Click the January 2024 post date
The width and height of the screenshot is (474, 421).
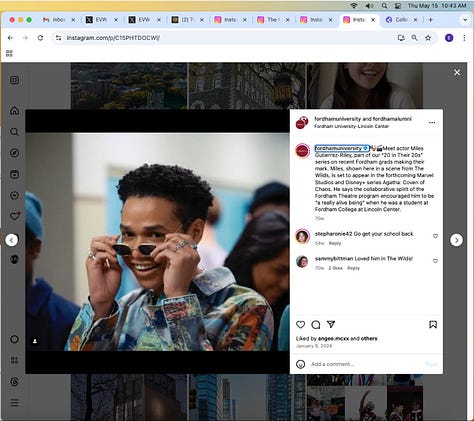click(314, 346)
